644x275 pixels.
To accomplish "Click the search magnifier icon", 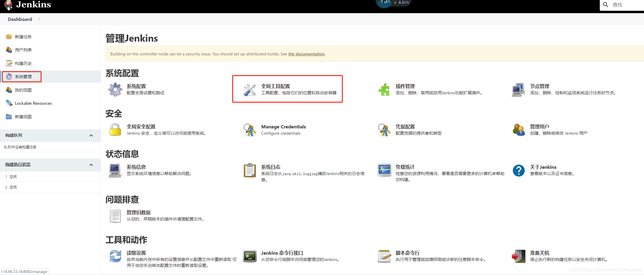I will 605,5.
